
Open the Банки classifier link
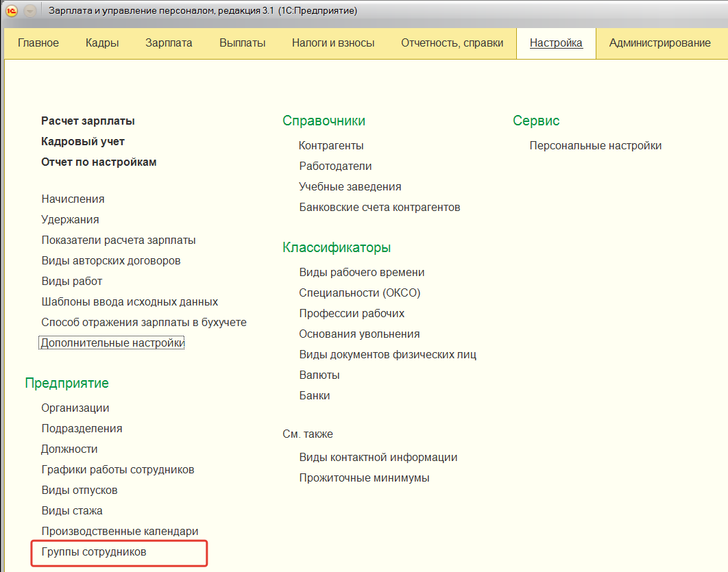point(315,395)
